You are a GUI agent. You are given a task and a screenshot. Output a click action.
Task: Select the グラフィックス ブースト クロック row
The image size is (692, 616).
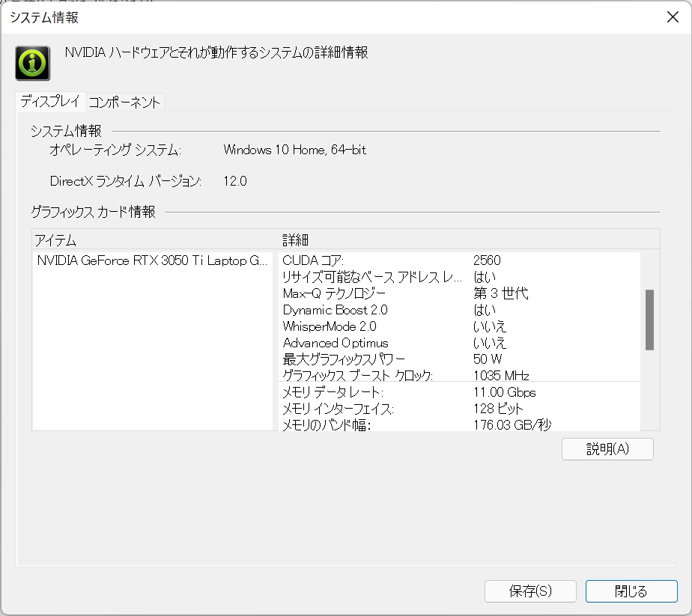(x=459, y=375)
